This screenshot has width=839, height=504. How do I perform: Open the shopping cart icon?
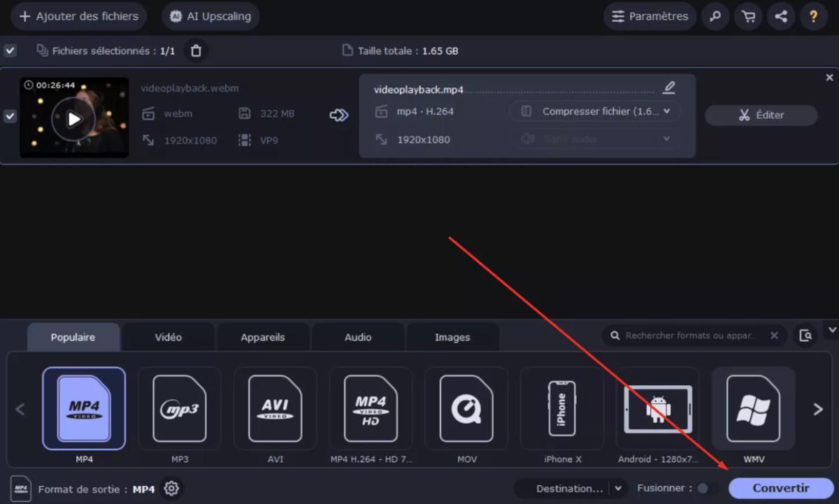point(748,17)
